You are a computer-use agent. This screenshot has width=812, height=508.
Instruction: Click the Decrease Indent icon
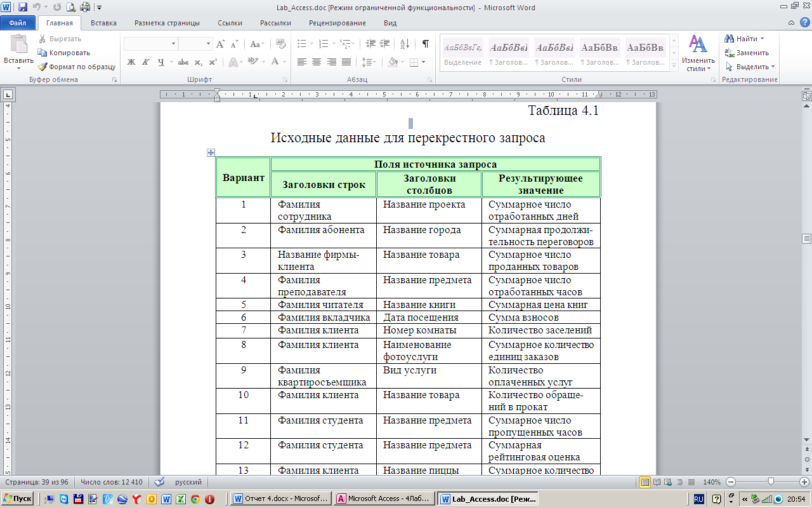coord(370,44)
